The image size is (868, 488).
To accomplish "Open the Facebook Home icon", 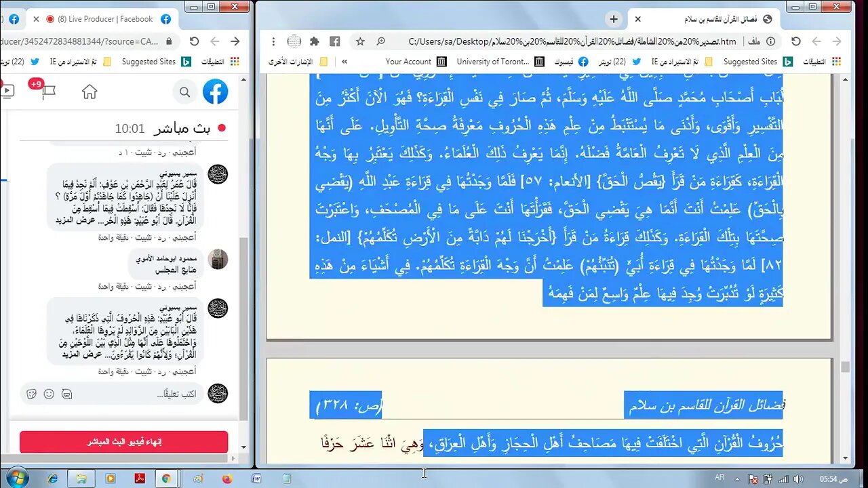I will pyautogui.click(x=90, y=92).
